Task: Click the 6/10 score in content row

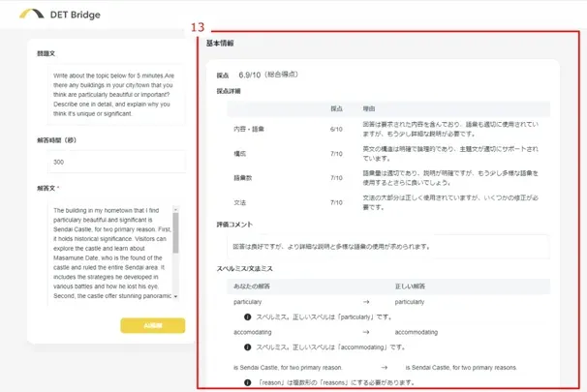Action: click(x=336, y=129)
